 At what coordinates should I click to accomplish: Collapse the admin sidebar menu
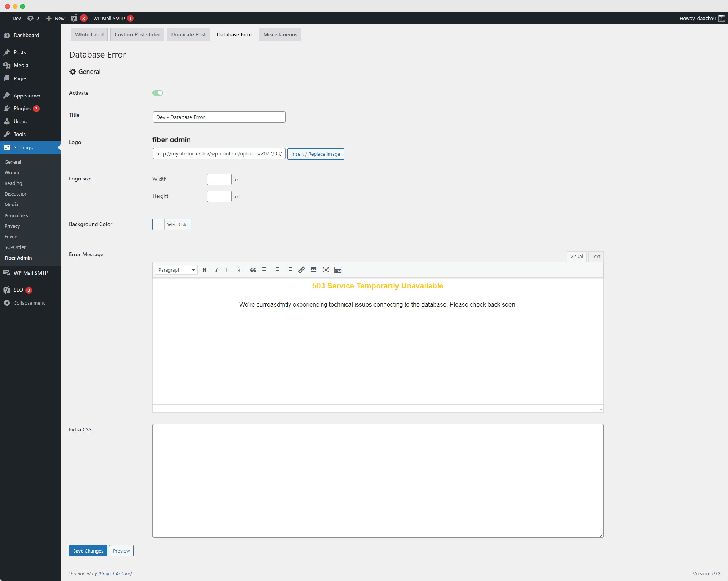pyautogui.click(x=29, y=303)
